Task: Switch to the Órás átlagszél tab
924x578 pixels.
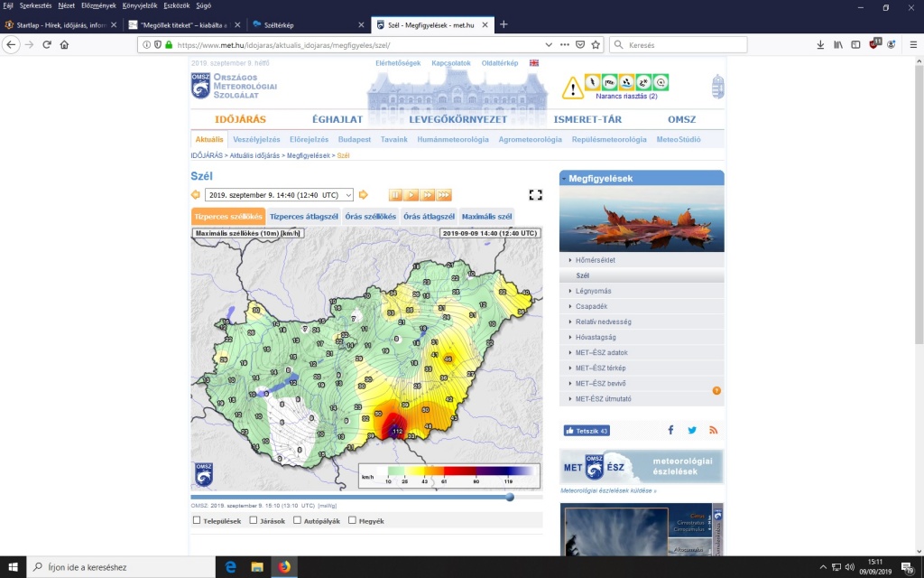Action: pyautogui.click(x=429, y=217)
